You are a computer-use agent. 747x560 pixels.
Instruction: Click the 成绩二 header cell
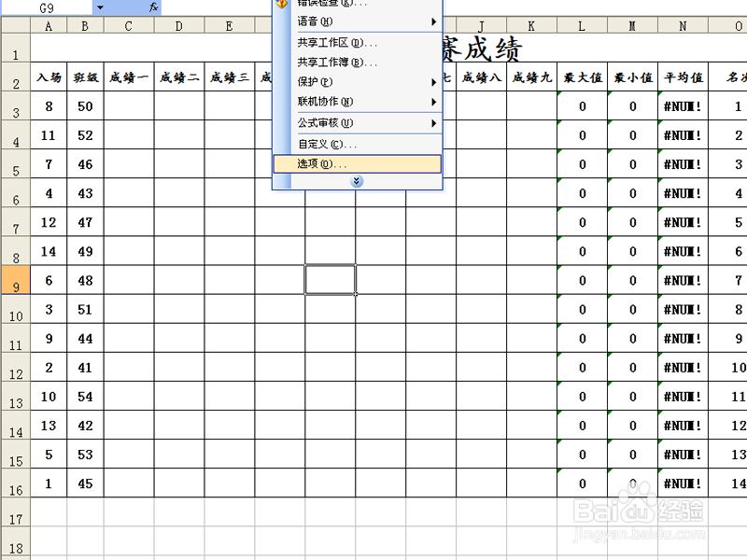pos(179,77)
